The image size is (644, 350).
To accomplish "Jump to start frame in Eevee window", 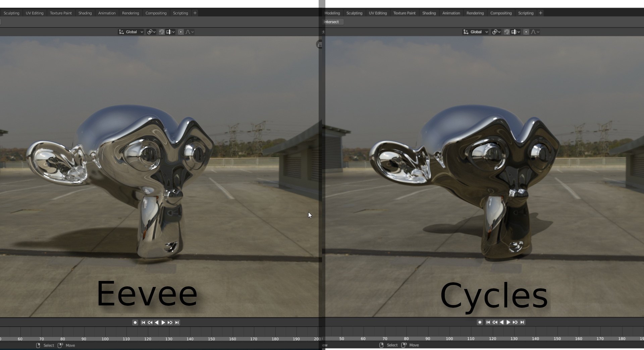I will point(143,323).
